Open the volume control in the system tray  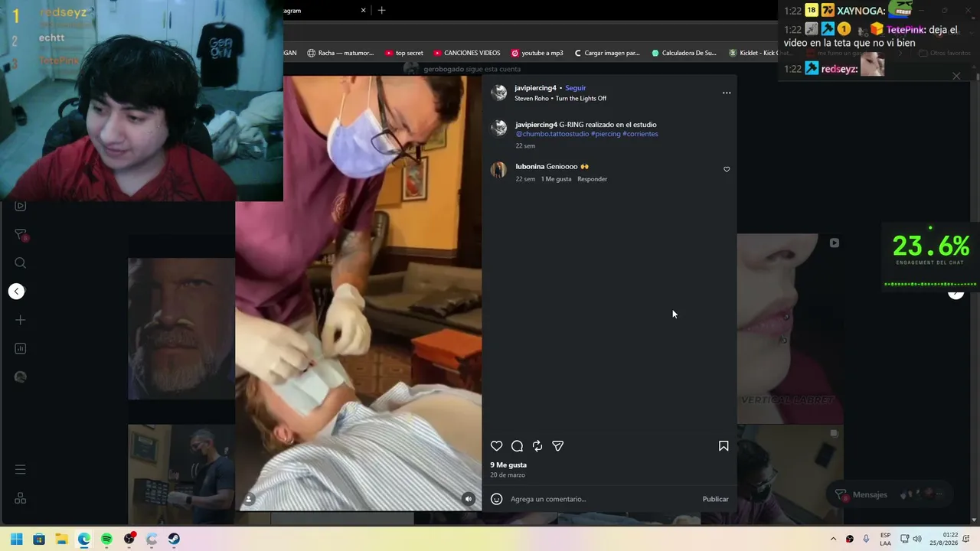tap(917, 539)
